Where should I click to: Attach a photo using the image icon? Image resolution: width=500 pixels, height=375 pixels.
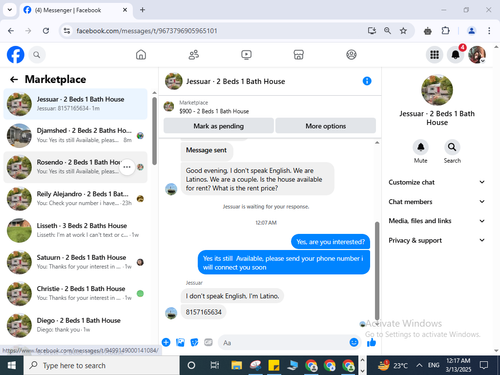(x=180, y=342)
